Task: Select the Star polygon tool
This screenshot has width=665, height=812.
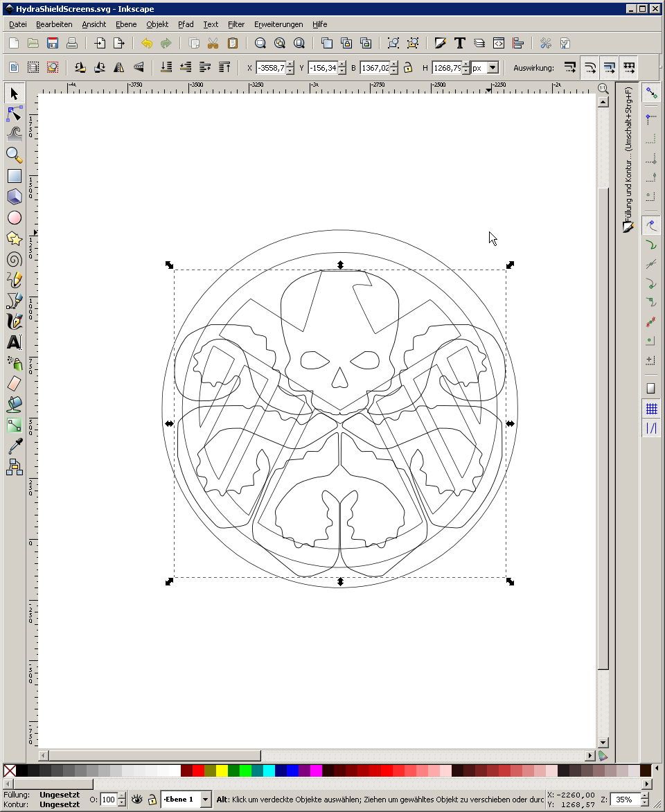Action: click(14, 238)
